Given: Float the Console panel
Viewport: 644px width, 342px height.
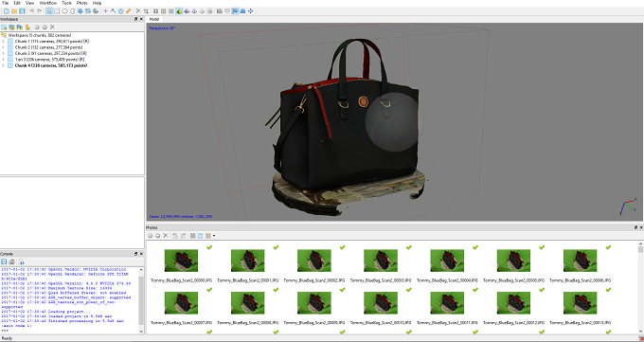Looking at the screenshot, I should tap(136, 254).
